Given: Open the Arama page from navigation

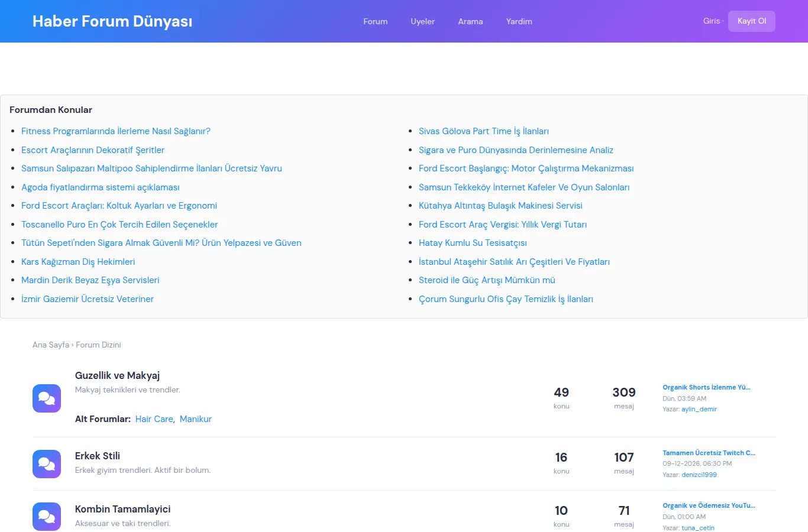Looking at the screenshot, I should [470, 21].
